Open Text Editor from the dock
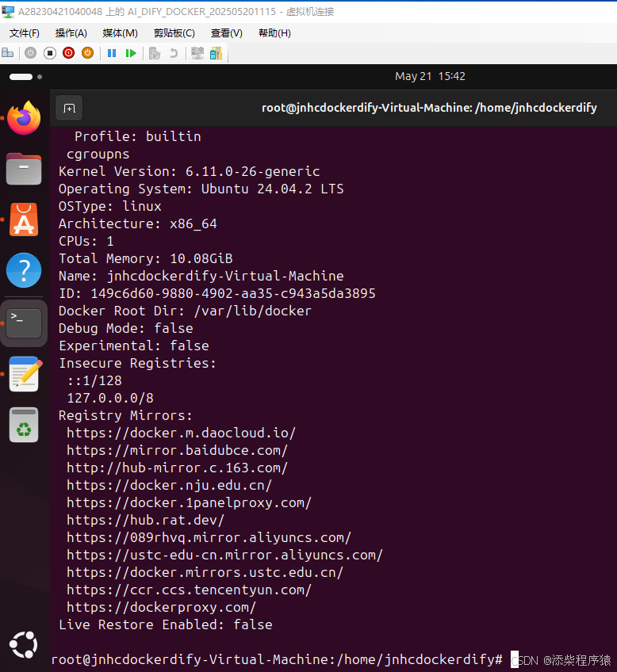The image size is (617, 672). [x=25, y=374]
